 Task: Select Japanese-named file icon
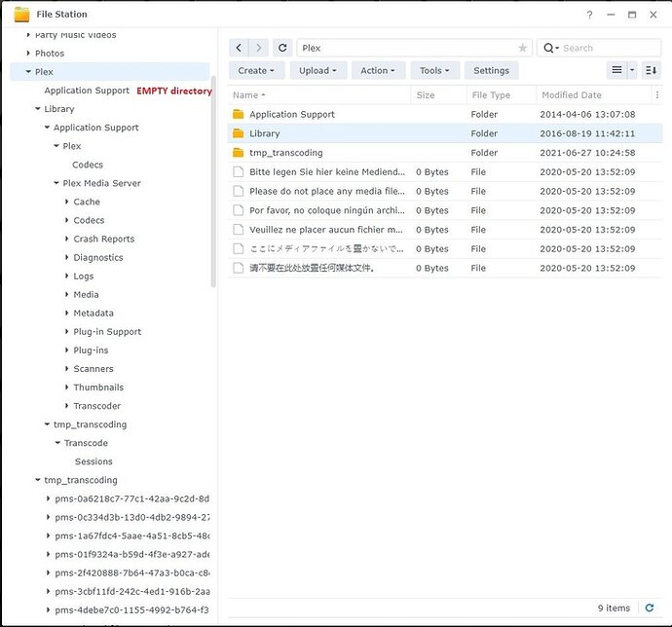coord(238,248)
